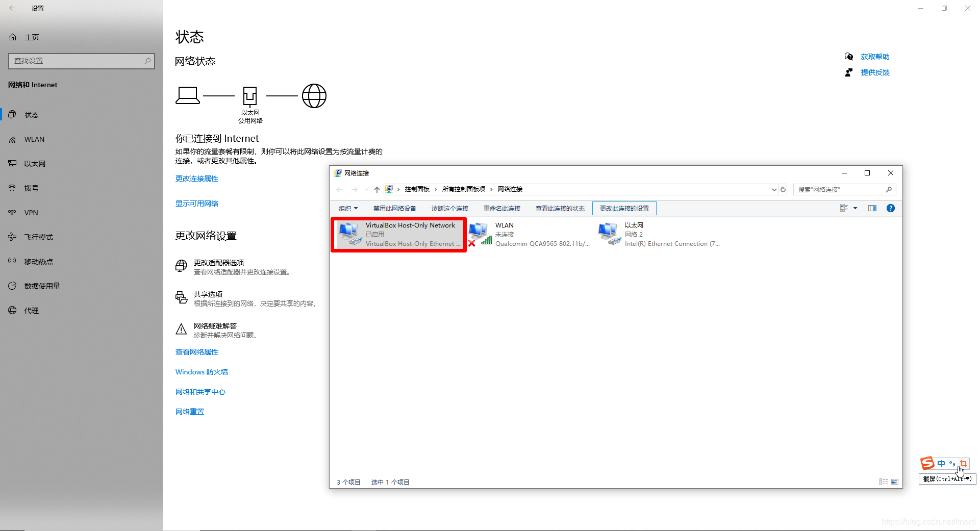Open WLAN settings in the sidebar
Viewport: 980px width, 531px height.
pos(34,139)
